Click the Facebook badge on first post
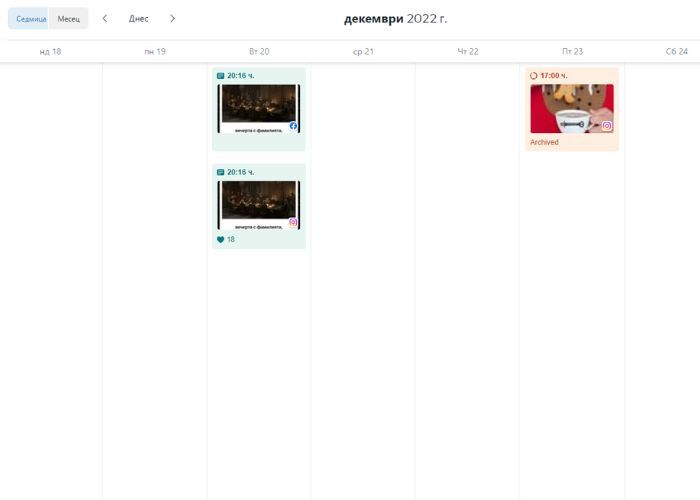Image resolution: width=700 pixels, height=500 pixels. coord(293,126)
